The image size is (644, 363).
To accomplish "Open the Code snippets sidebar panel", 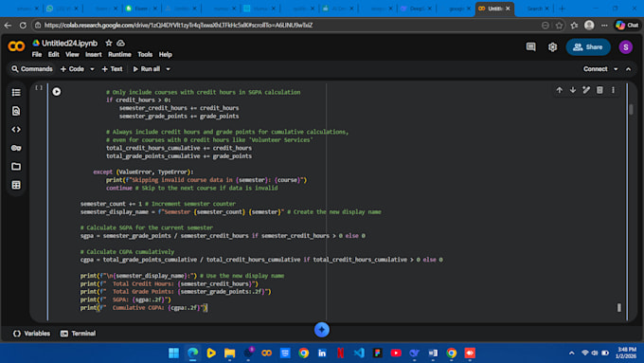I will pos(16,130).
